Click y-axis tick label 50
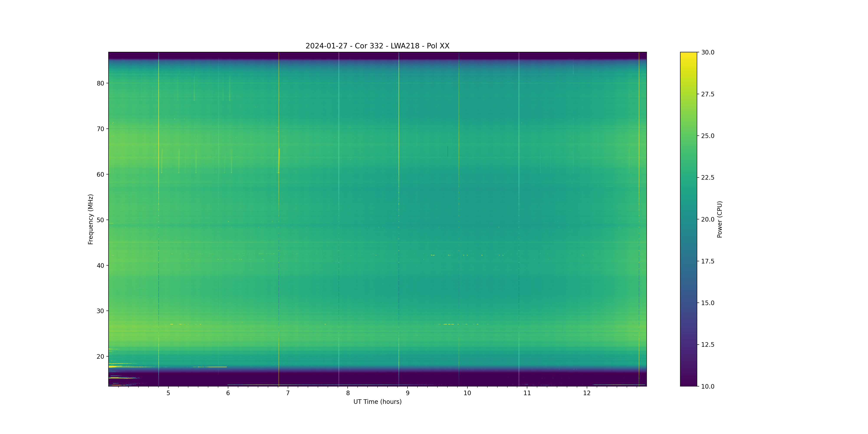This screenshot has width=868, height=434. 100,220
